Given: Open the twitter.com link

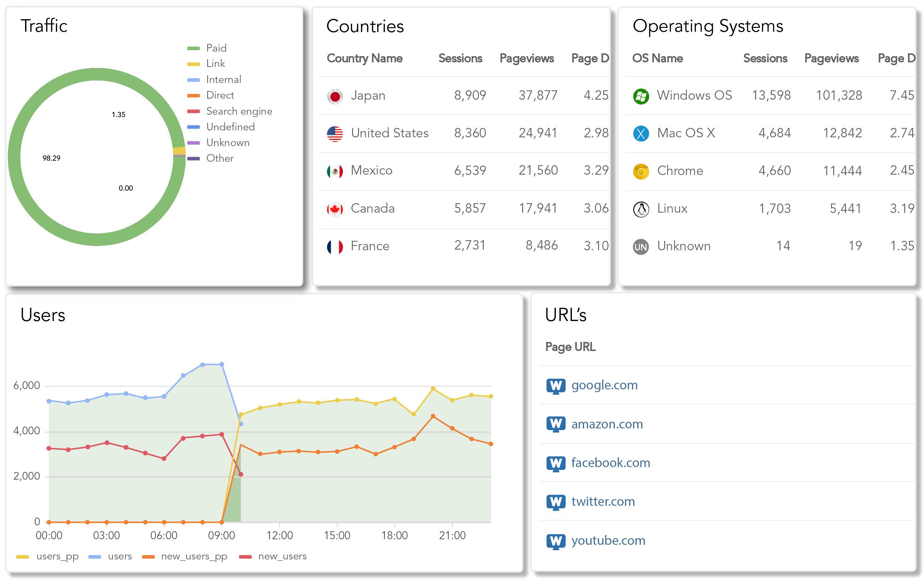Looking at the screenshot, I should (603, 501).
